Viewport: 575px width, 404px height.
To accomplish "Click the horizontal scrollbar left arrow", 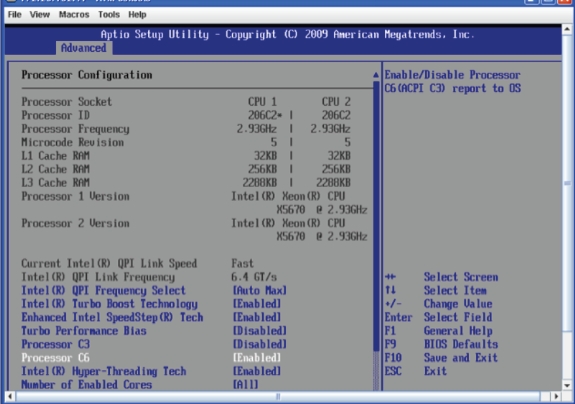I will tap(10, 396).
